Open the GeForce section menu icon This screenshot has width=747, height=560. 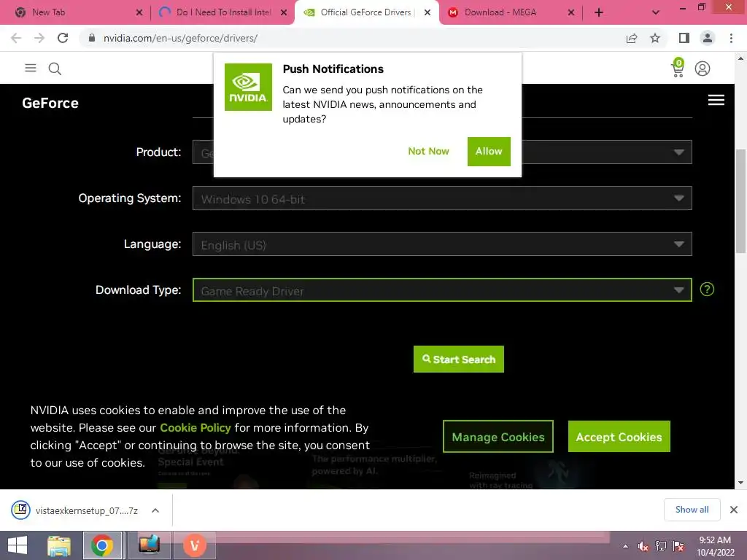pyautogui.click(x=716, y=100)
